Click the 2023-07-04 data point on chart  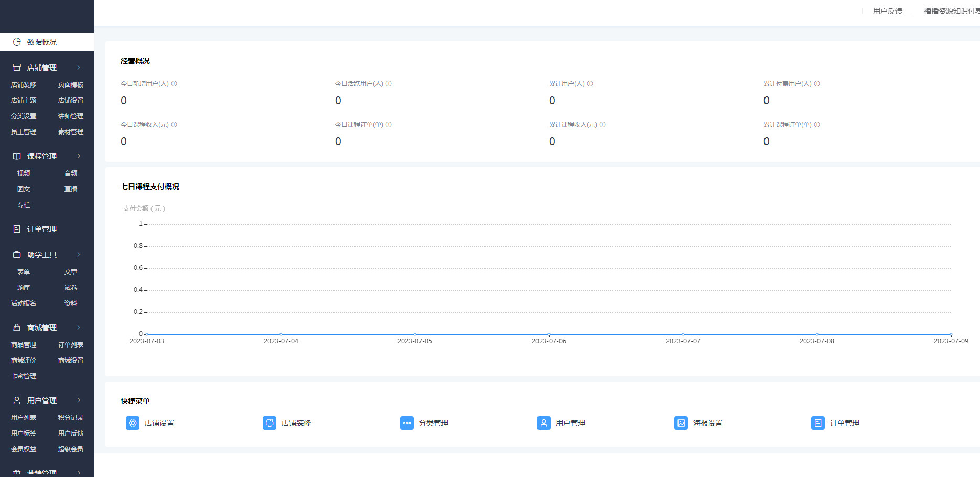[281, 334]
